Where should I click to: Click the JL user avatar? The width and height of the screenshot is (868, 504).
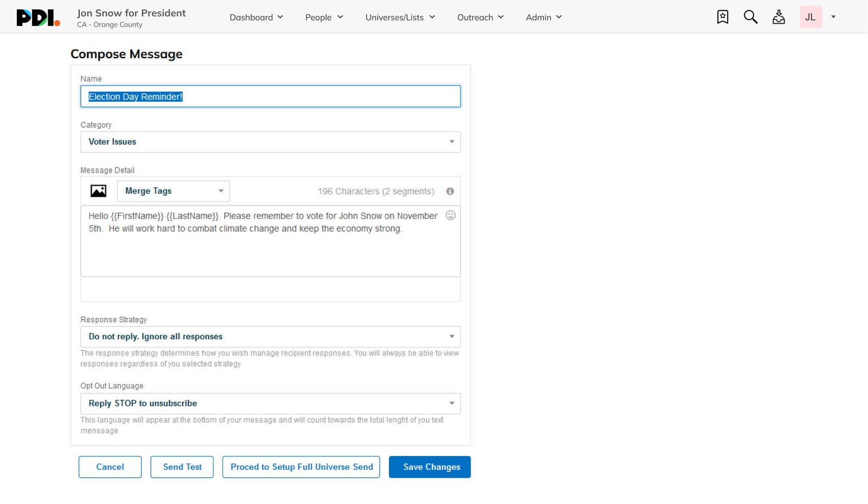tap(811, 17)
